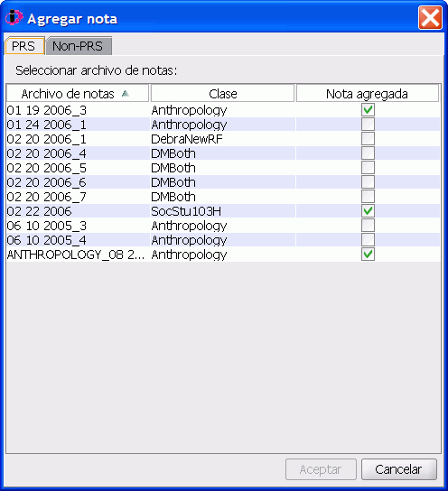
Task: Select the PRS tab
Action: pos(23,46)
